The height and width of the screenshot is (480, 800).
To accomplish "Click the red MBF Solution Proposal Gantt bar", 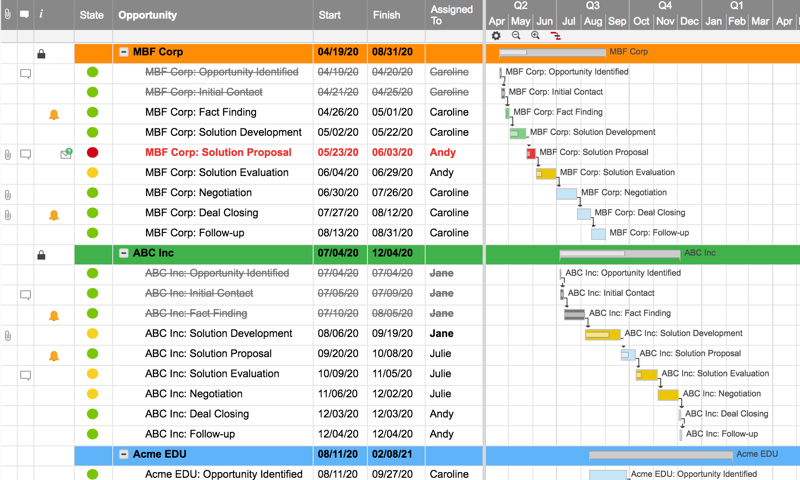I will [x=531, y=153].
